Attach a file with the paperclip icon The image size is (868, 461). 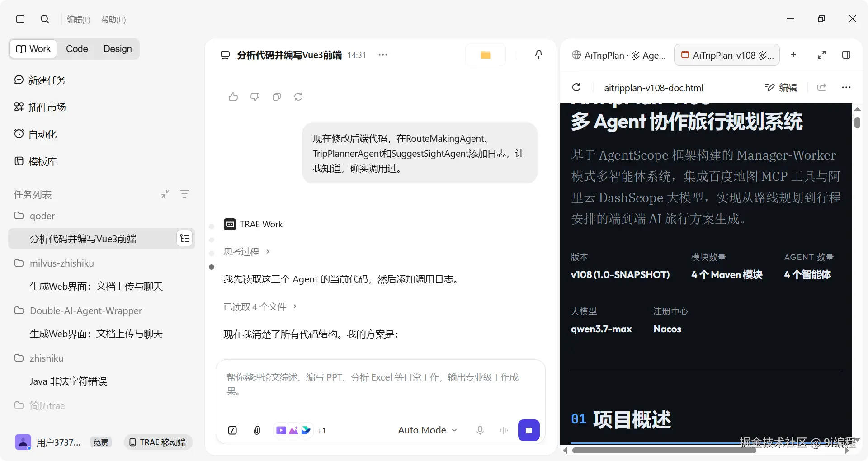tap(257, 430)
